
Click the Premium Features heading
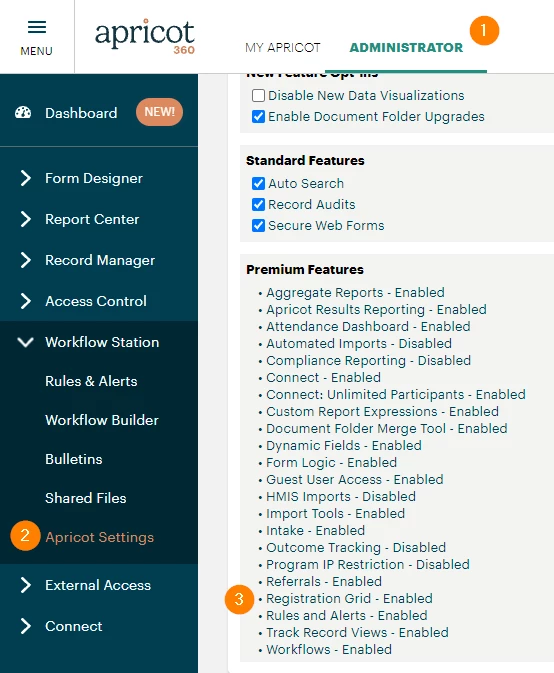[305, 270]
